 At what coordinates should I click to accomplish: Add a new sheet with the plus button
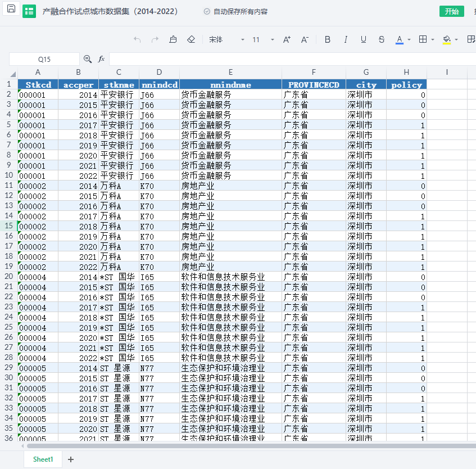point(71,459)
